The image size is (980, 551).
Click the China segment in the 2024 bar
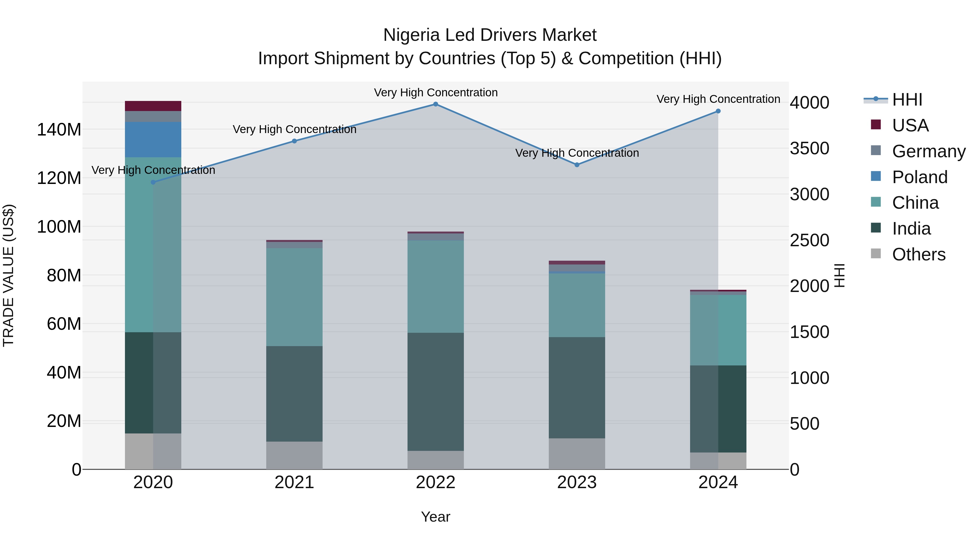point(718,330)
